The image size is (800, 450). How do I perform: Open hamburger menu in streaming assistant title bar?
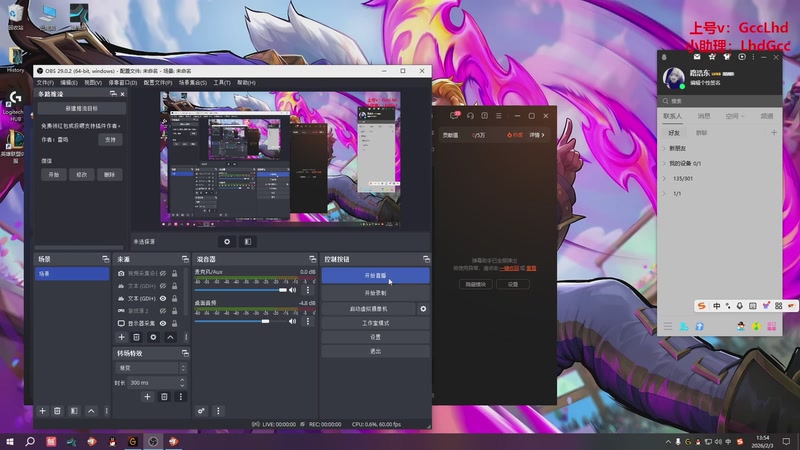click(498, 116)
